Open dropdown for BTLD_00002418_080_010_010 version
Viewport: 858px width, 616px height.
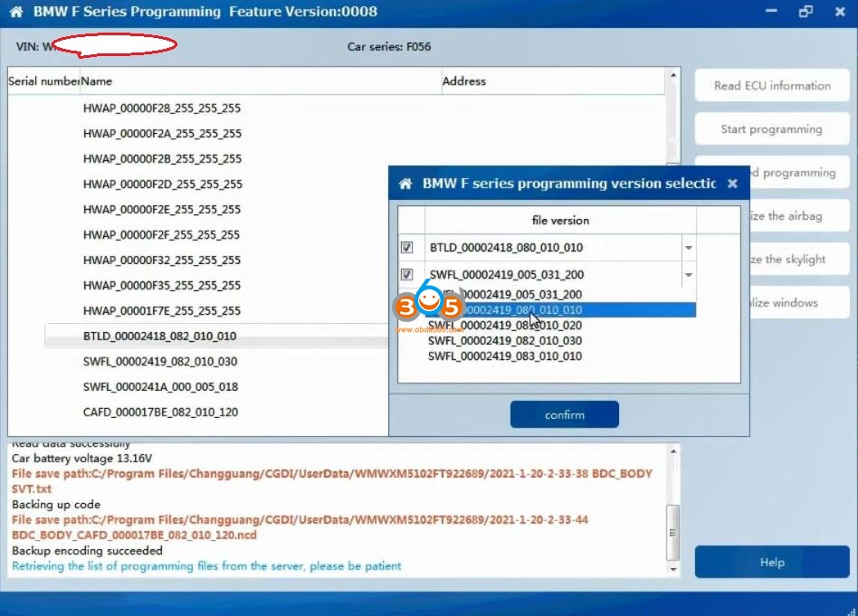pos(689,248)
